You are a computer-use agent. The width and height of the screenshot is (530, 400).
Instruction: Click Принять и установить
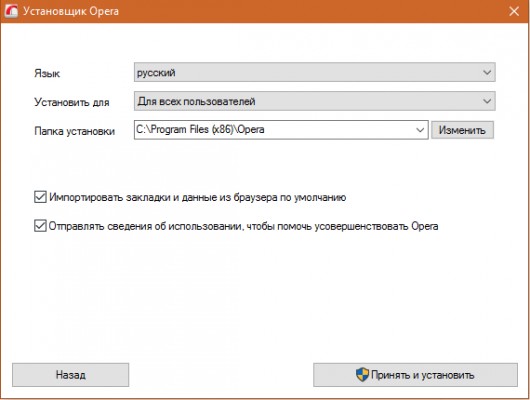pos(415,375)
